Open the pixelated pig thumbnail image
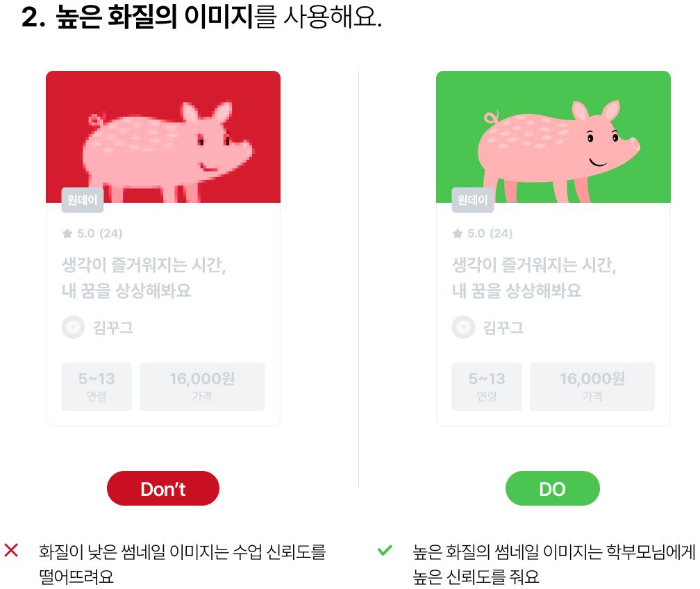This screenshot has width=700, height=589. (163, 137)
